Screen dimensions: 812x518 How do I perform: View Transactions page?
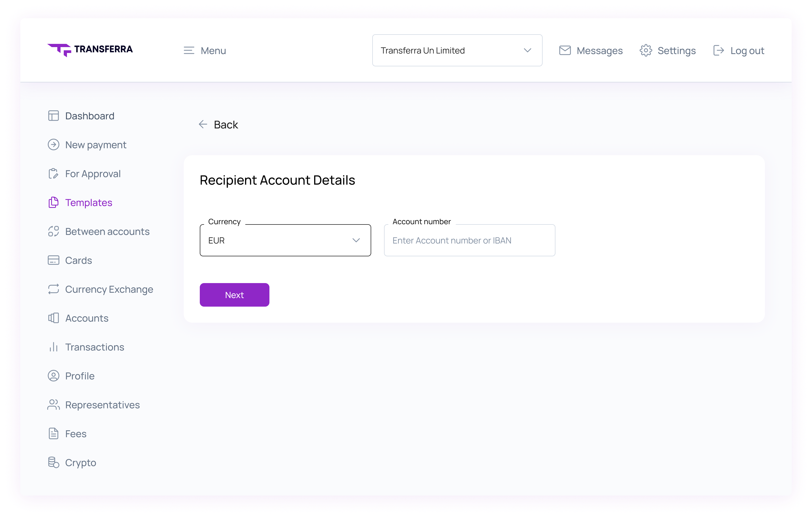pos(86,347)
